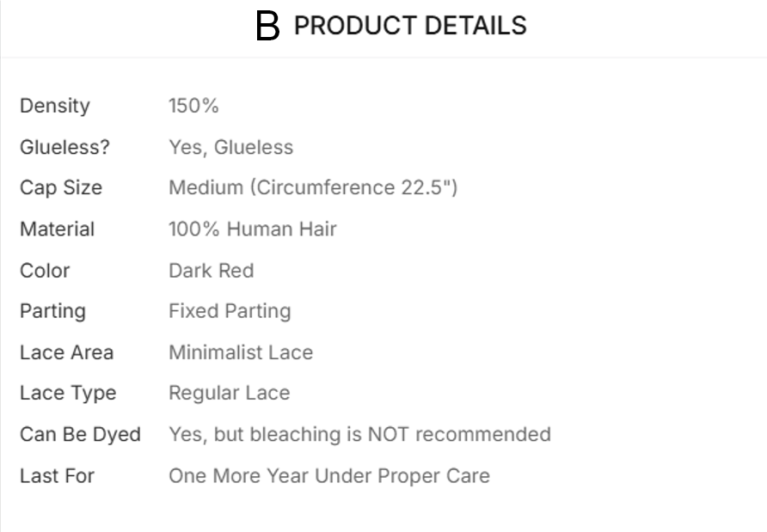Click the Glueless? label
Screen dimensions: 767x532
click(65, 147)
